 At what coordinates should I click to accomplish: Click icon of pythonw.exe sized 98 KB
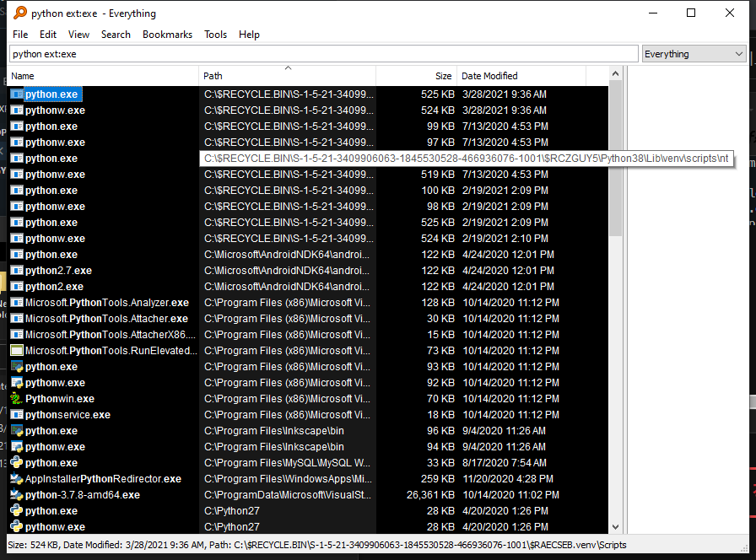coord(16,206)
